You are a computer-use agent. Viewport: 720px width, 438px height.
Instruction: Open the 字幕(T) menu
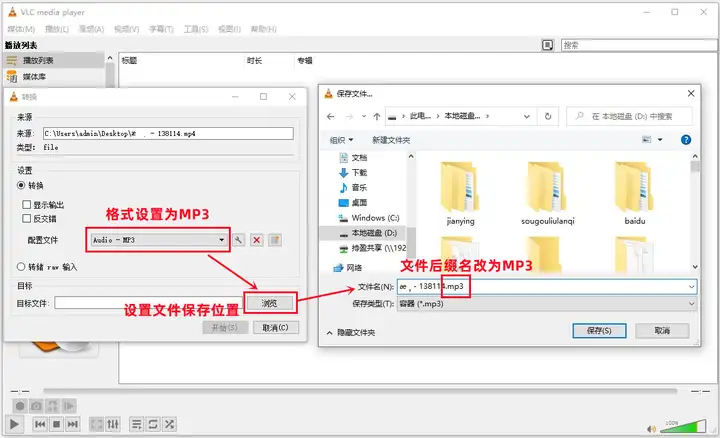coord(161,29)
